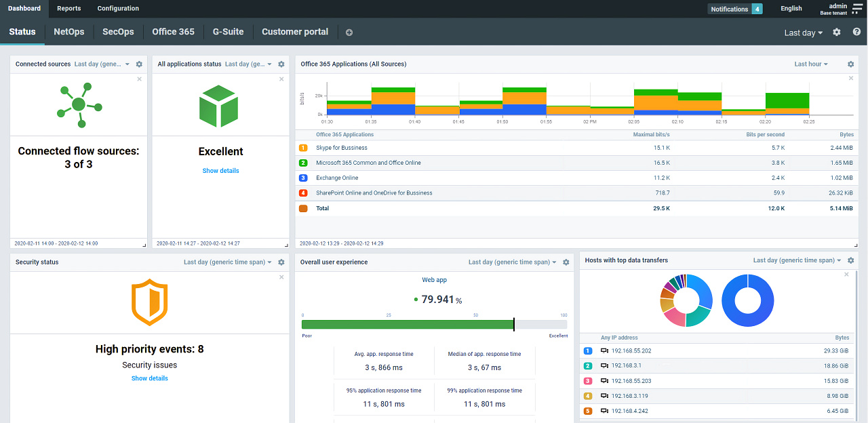Click blue legend swatch 3 for Exchange Online
Viewport: 868px width, 423px height.
coord(303,178)
